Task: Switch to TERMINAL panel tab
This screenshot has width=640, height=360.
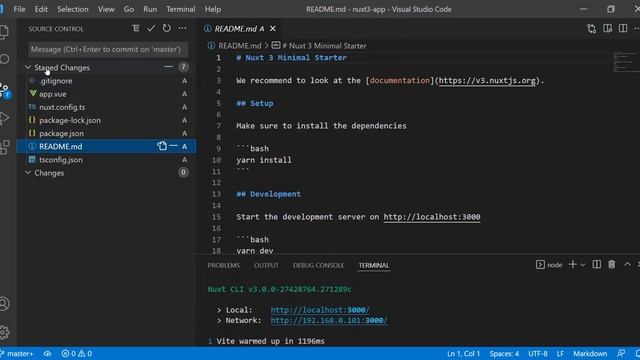Action: [x=374, y=265]
